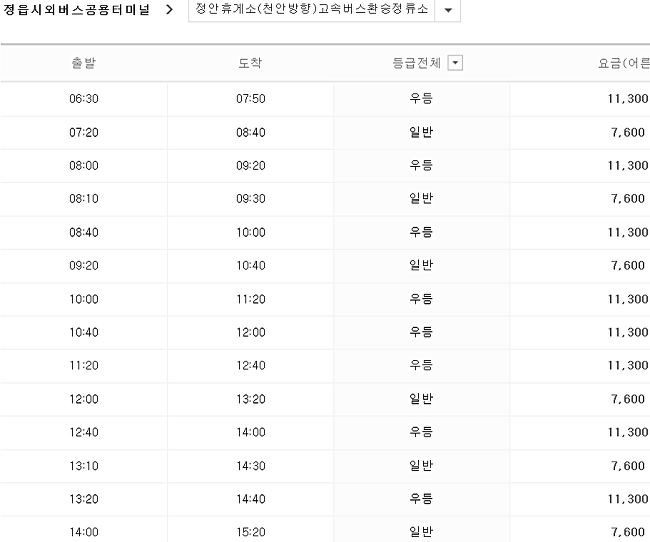Click the 11,300 fare in the 08:40 departure row
The image size is (650, 542).
click(x=628, y=232)
